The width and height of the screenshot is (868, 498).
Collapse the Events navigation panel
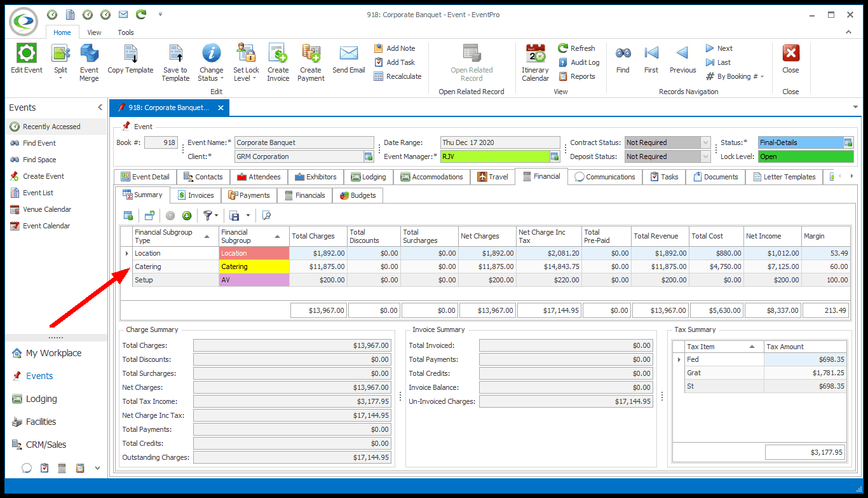tap(100, 107)
